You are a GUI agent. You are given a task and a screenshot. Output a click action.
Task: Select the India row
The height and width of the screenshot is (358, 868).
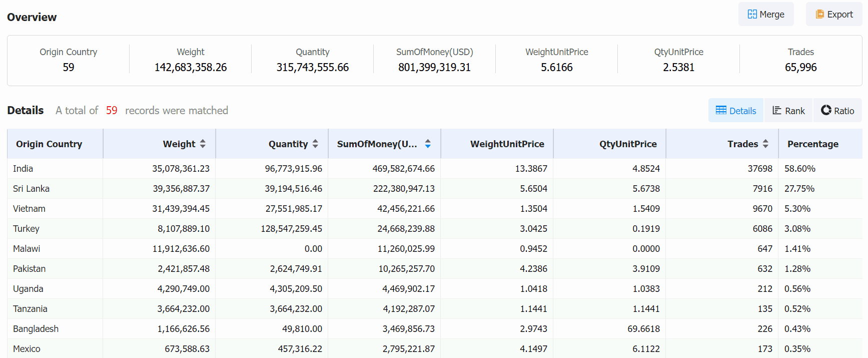(x=435, y=169)
